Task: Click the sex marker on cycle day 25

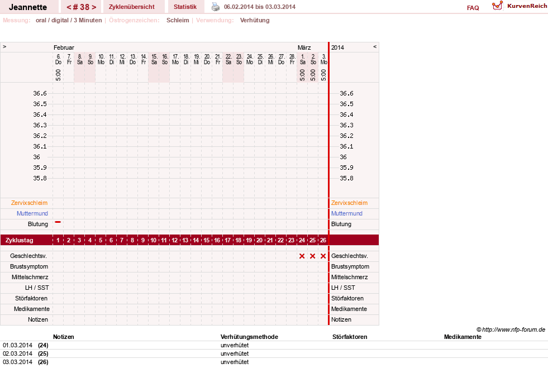Action: pos(312,256)
